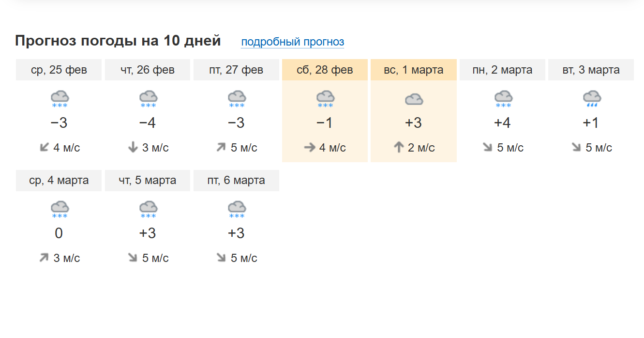Click the cloudy icon for Sunday 1 March

point(414,100)
